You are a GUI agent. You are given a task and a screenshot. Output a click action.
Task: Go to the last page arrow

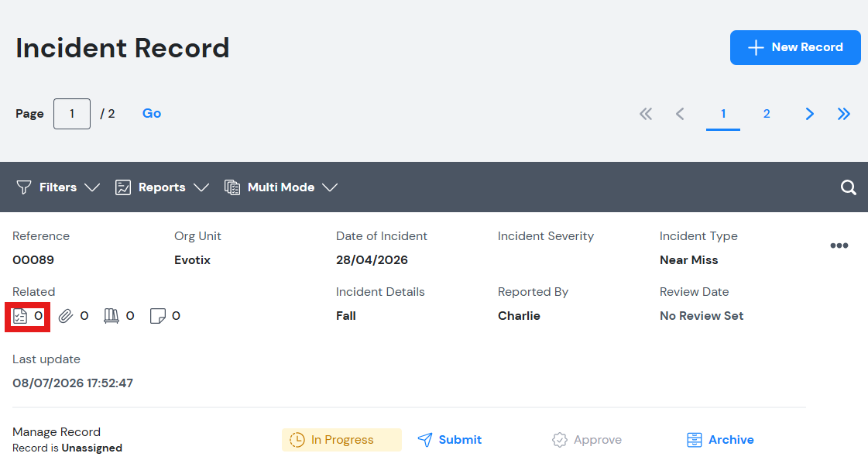(x=844, y=114)
